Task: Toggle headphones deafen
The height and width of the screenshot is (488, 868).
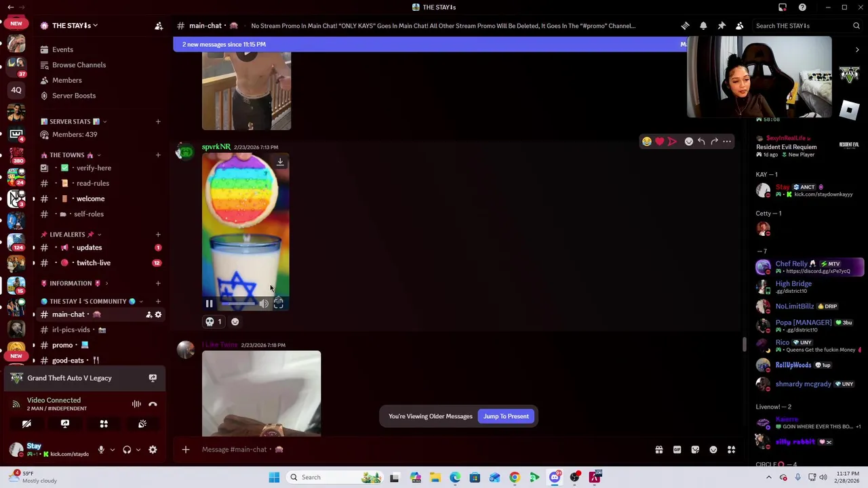Action: click(127, 449)
